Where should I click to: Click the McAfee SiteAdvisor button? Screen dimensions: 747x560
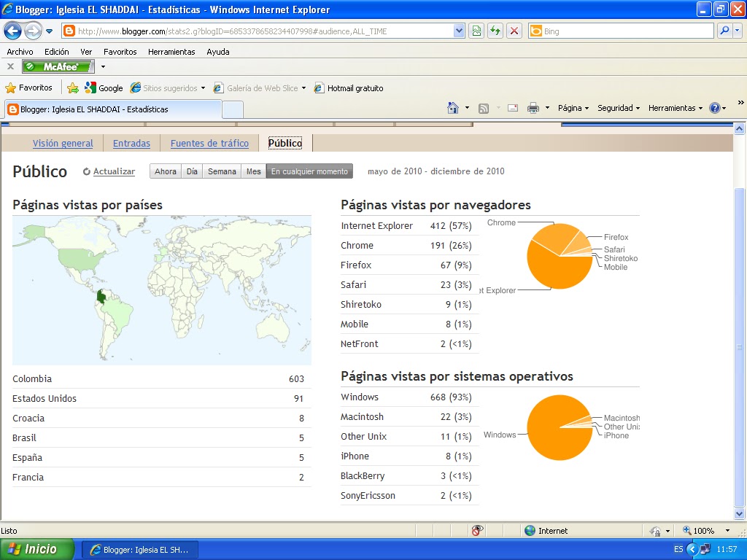tap(58, 66)
